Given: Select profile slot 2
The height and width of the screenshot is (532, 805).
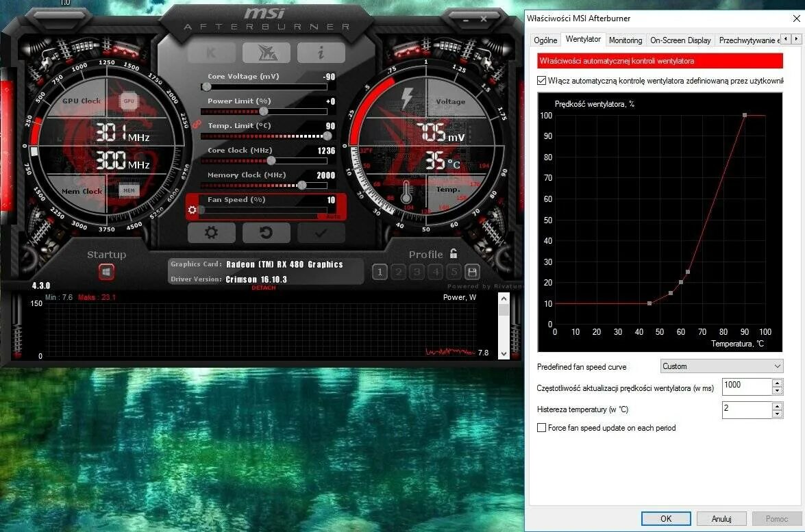Looking at the screenshot, I should pos(399,272).
